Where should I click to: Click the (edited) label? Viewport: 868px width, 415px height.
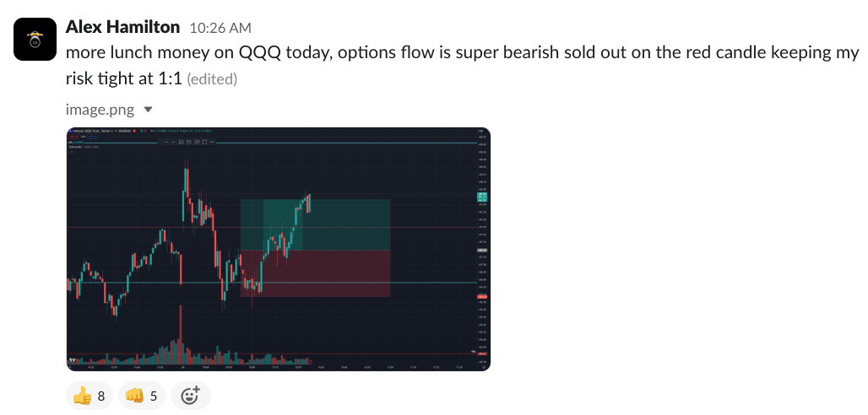pyautogui.click(x=212, y=80)
